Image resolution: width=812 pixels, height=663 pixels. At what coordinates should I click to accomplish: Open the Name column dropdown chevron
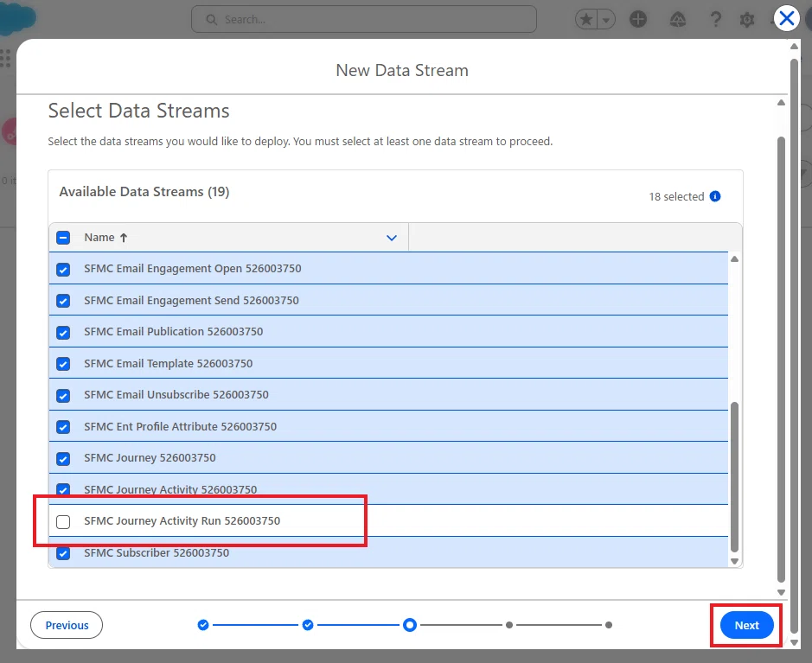392,238
